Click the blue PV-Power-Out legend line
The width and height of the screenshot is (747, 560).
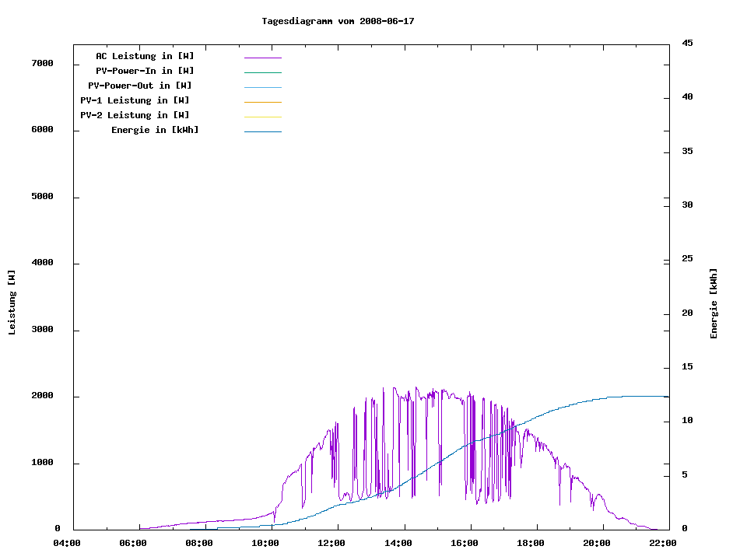tap(262, 87)
